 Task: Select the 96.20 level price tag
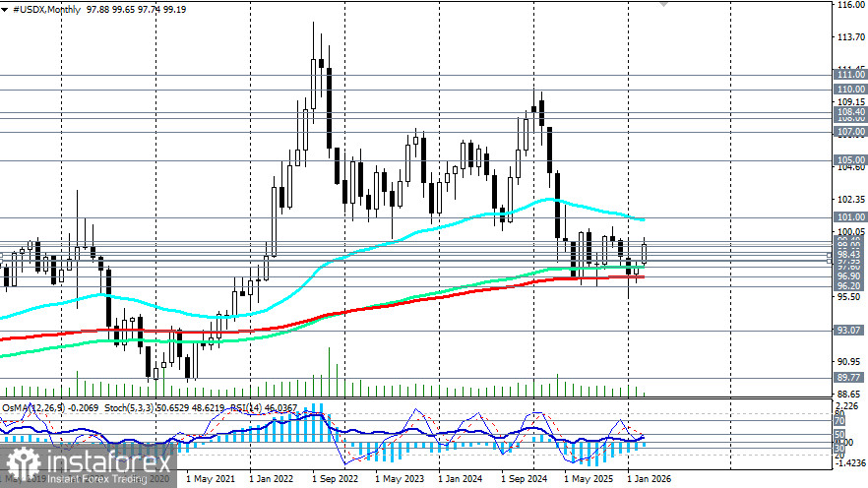pyautogui.click(x=850, y=286)
